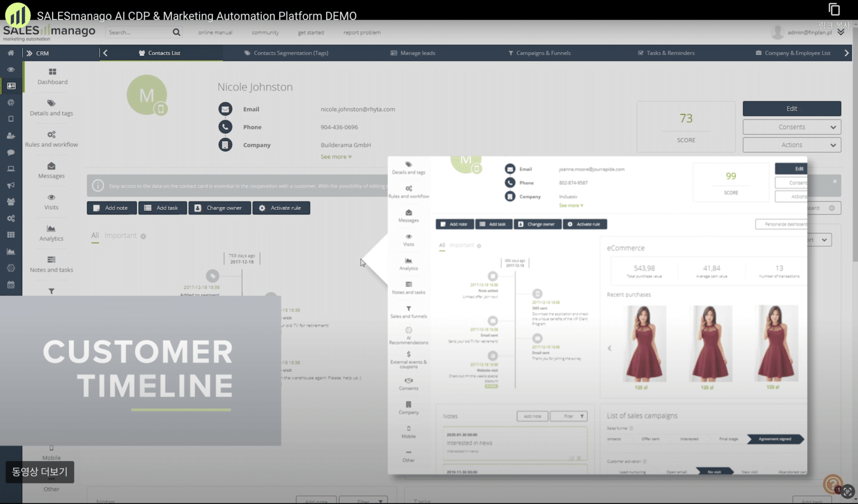Expand See more in popup preview
Viewport: 858px width, 504px height.
(571, 205)
